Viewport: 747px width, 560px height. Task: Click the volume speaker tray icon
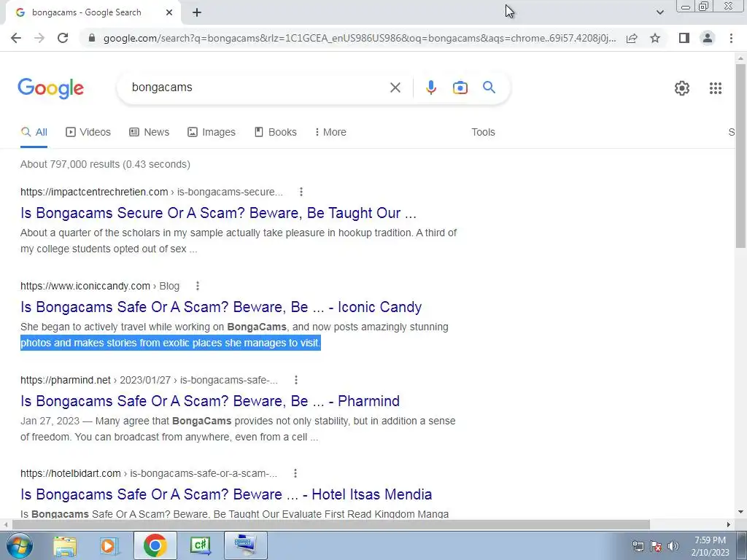[x=673, y=546]
